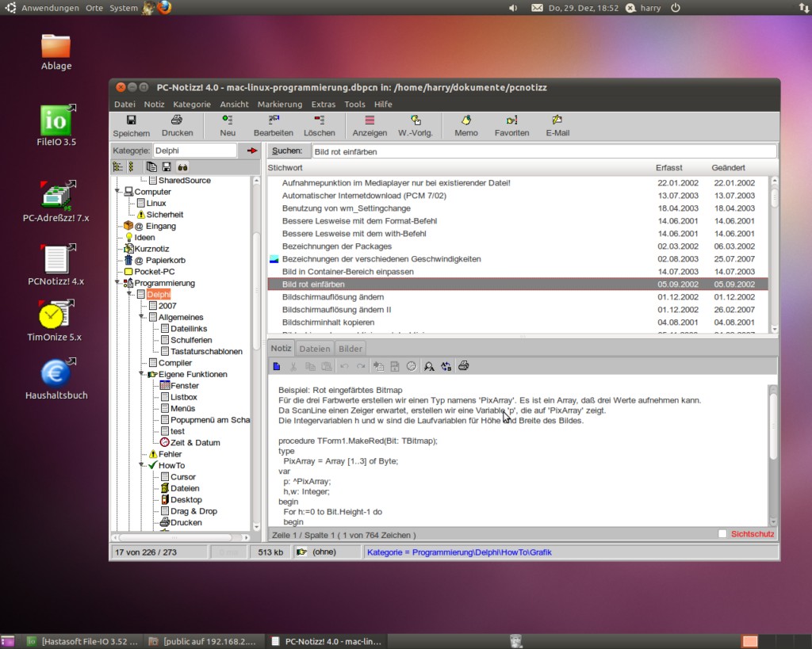Image resolution: width=812 pixels, height=649 pixels.
Task: Select the 'Zeit & Datum' category in the tree
Action: coord(195,442)
